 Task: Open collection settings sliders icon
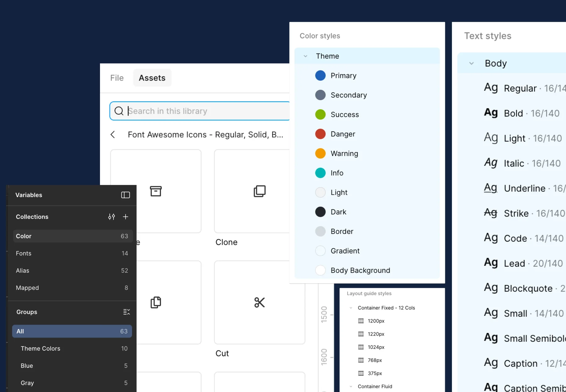pos(111,217)
